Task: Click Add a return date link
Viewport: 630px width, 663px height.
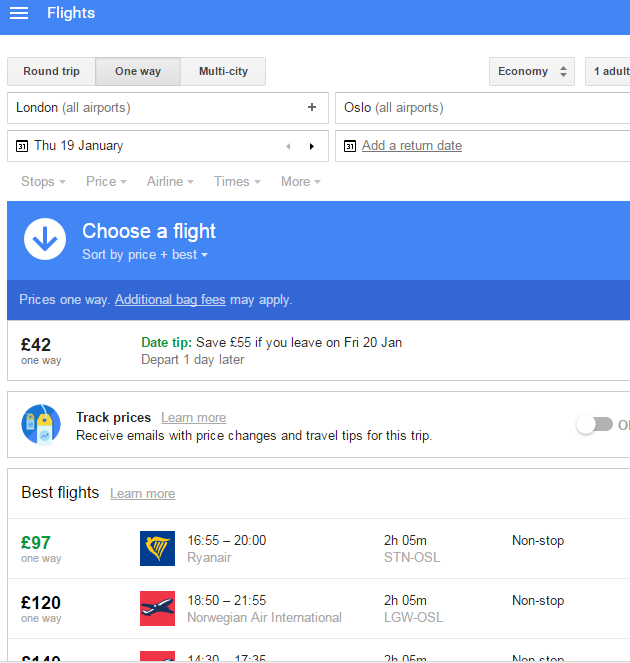Action: (x=412, y=146)
